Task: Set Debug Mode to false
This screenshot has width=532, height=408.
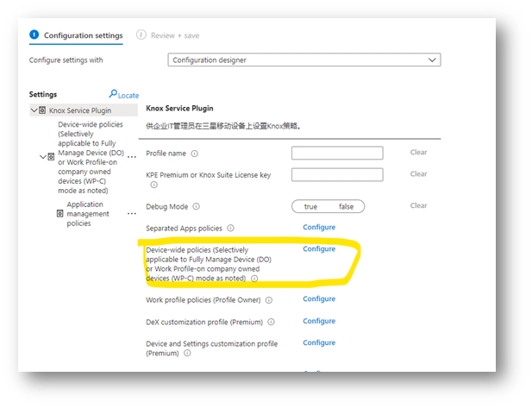Action: tap(346, 206)
